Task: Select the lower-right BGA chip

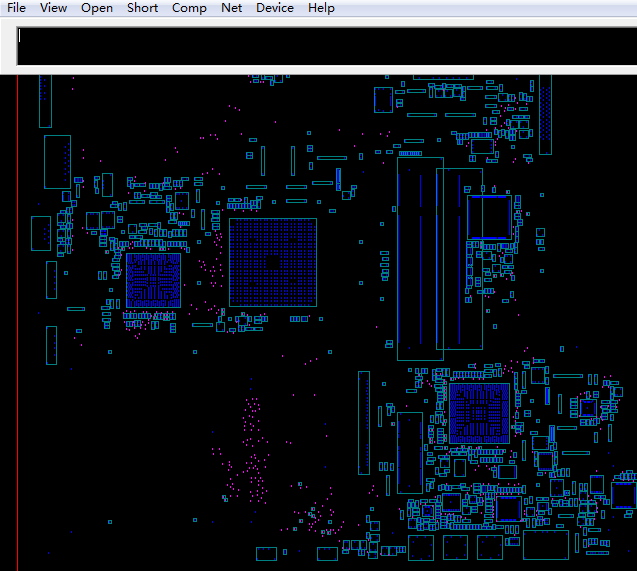Action: click(479, 413)
